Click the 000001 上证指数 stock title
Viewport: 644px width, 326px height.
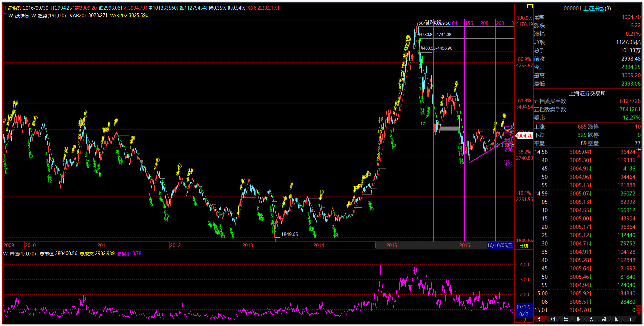[x=587, y=8]
